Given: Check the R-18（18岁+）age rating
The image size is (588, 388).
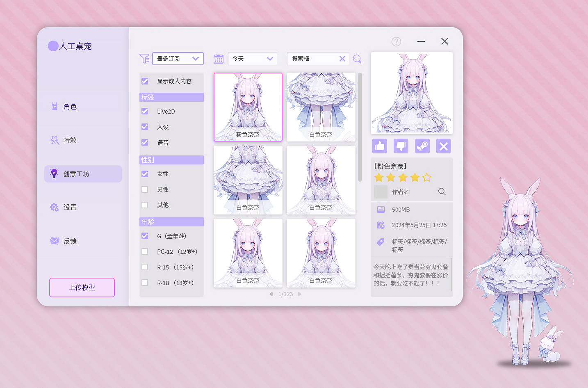Looking at the screenshot, I should point(145,283).
